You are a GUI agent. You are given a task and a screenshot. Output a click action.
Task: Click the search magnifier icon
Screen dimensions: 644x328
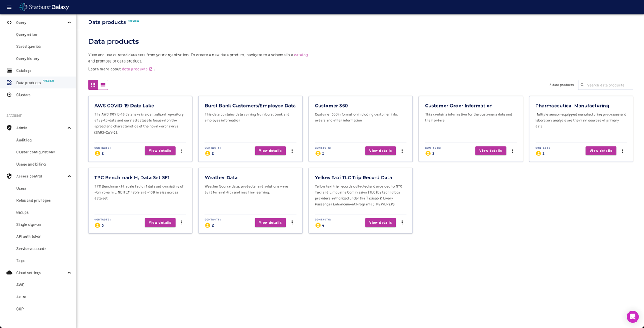point(582,85)
